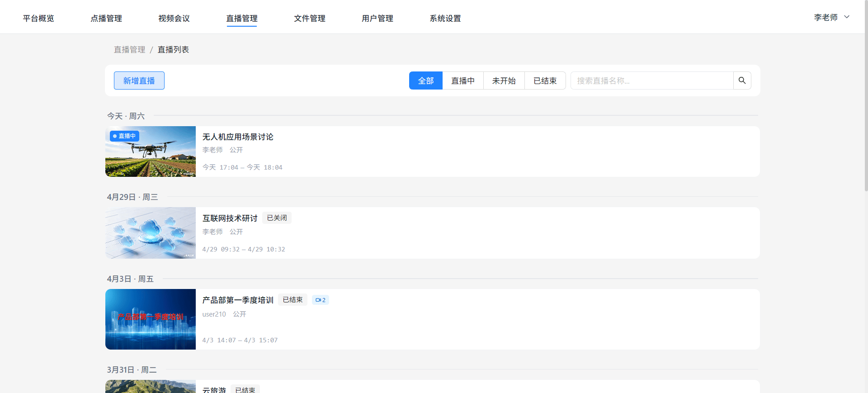Click the cloud technology thumbnail
The height and width of the screenshot is (393, 868).
(x=151, y=233)
